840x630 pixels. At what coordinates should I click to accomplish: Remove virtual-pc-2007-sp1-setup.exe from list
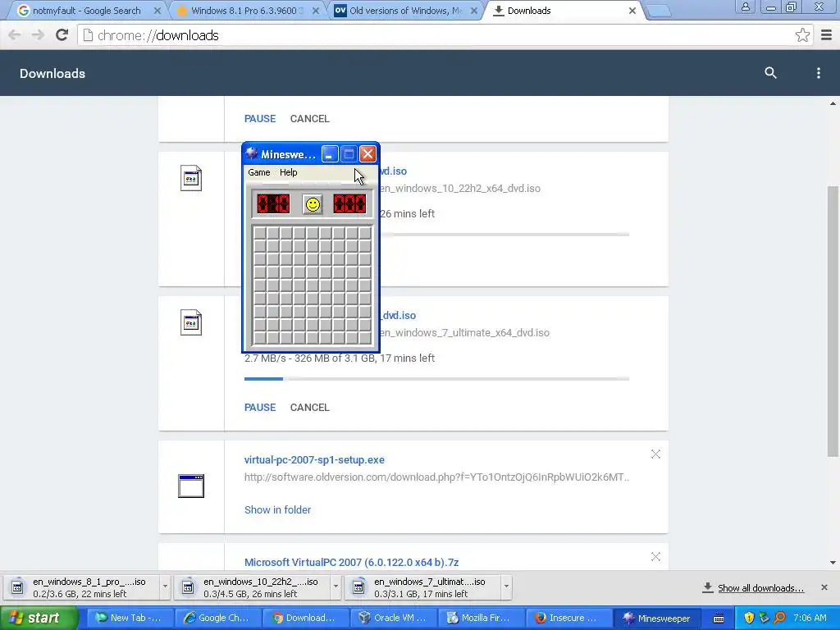(655, 454)
